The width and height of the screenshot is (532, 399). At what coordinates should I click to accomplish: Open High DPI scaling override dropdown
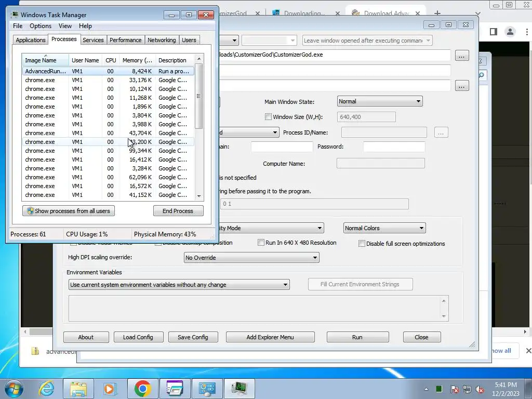click(x=251, y=258)
